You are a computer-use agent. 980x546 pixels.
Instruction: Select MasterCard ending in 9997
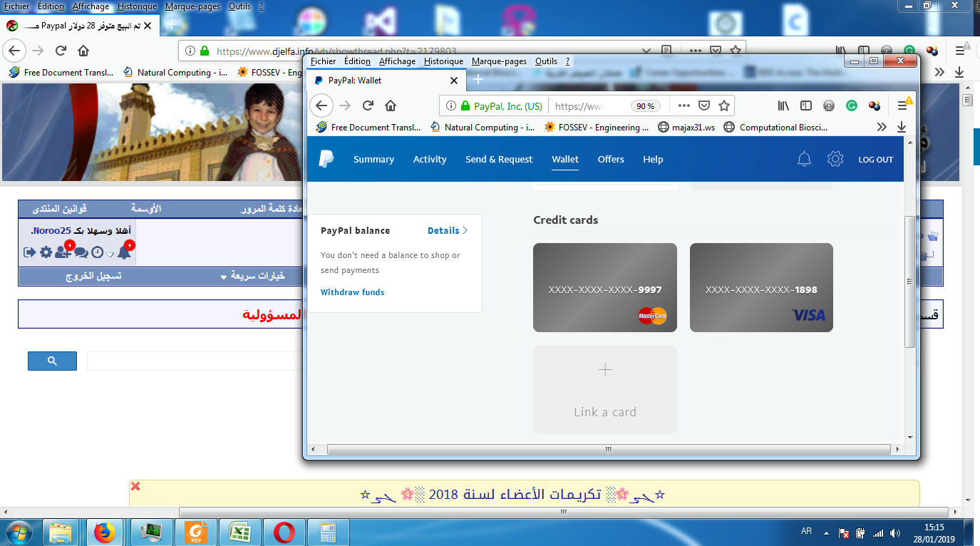click(605, 287)
